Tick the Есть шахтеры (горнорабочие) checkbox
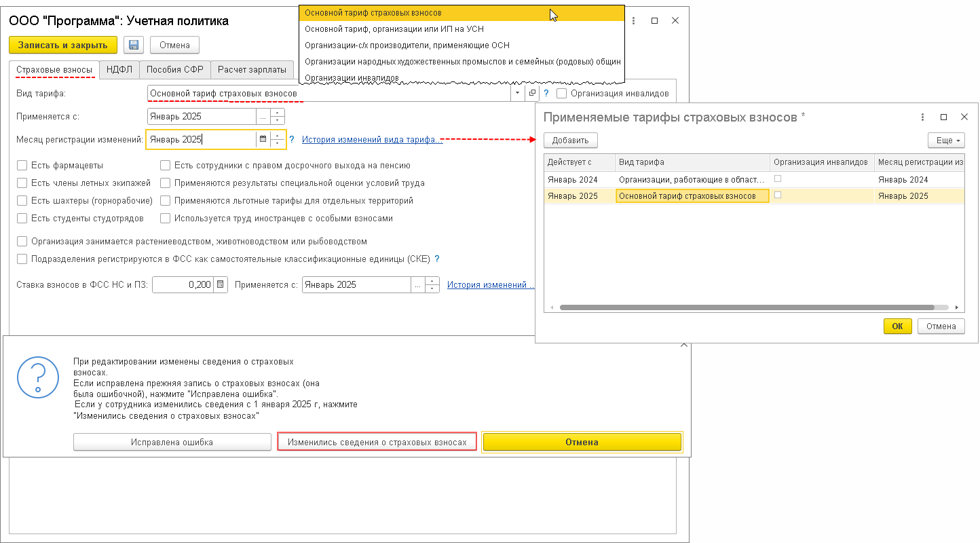The height and width of the screenshot is (543, 980). click(22, 201)
